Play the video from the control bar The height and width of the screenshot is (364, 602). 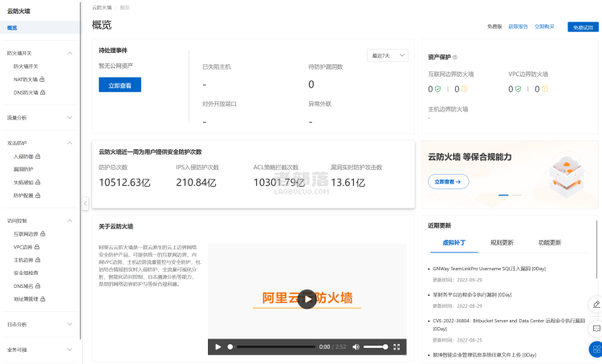[x=218, y=346]
